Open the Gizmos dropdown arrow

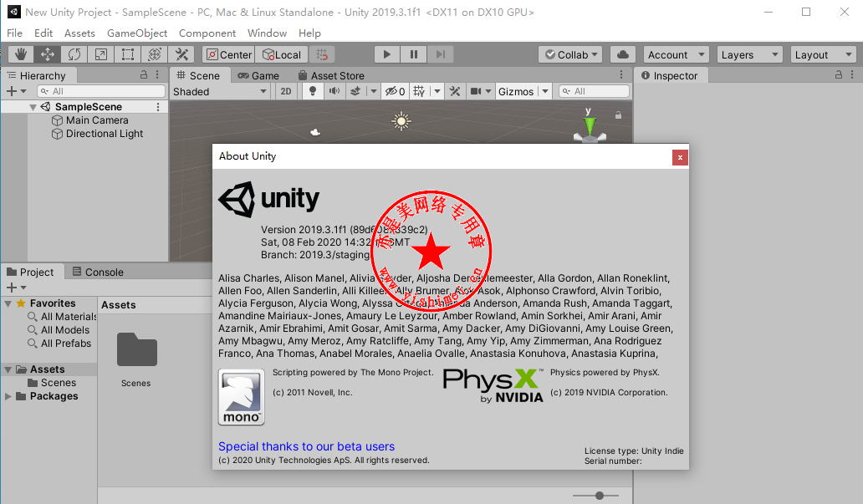[x=545, y=91]
